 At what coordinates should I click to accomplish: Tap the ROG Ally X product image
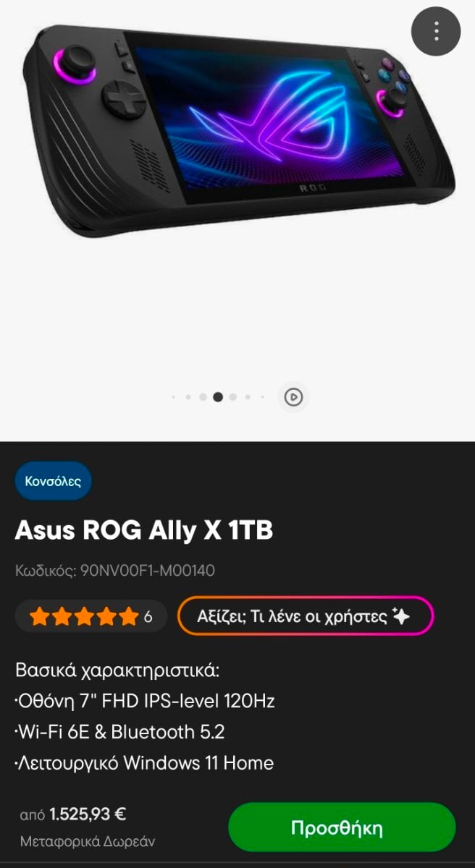point(236,130)
